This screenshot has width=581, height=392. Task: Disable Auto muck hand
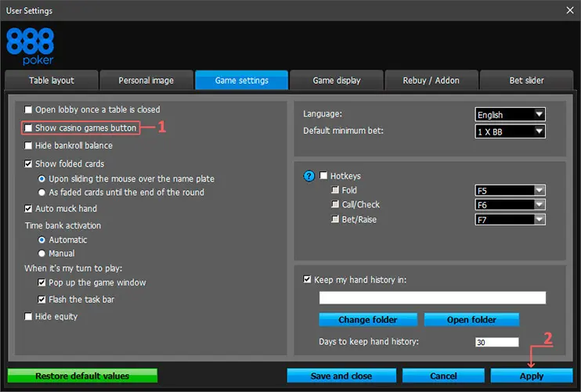(x=28, y=208)
